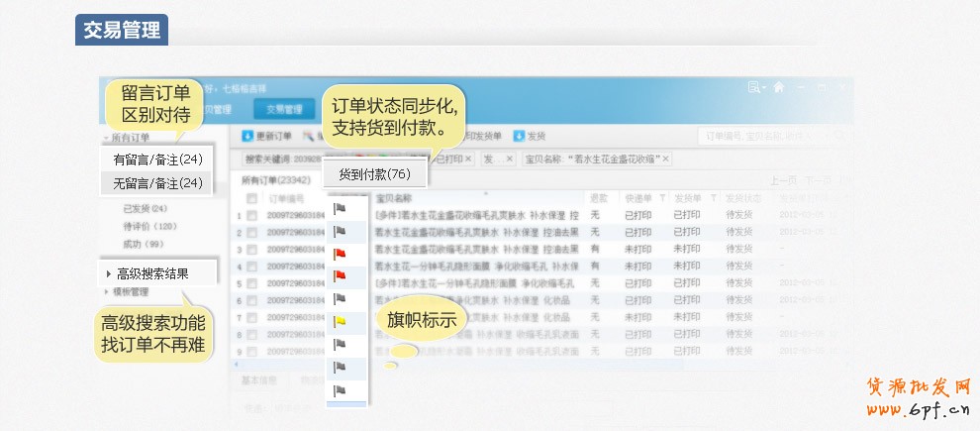The width and height of the screenshot is (980, 431).
Task: Click 未打印 in 快递单 column of row 7
Action: click(x=638, y=316)
